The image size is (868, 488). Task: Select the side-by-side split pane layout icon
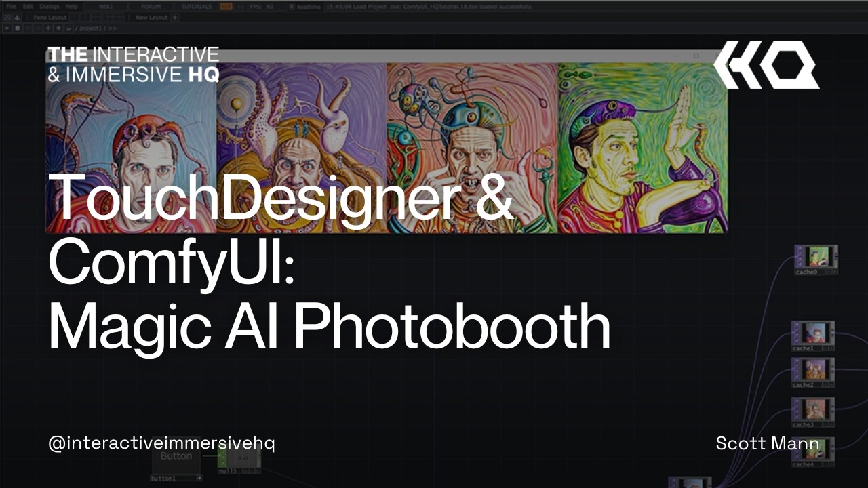tap(85, 18)
